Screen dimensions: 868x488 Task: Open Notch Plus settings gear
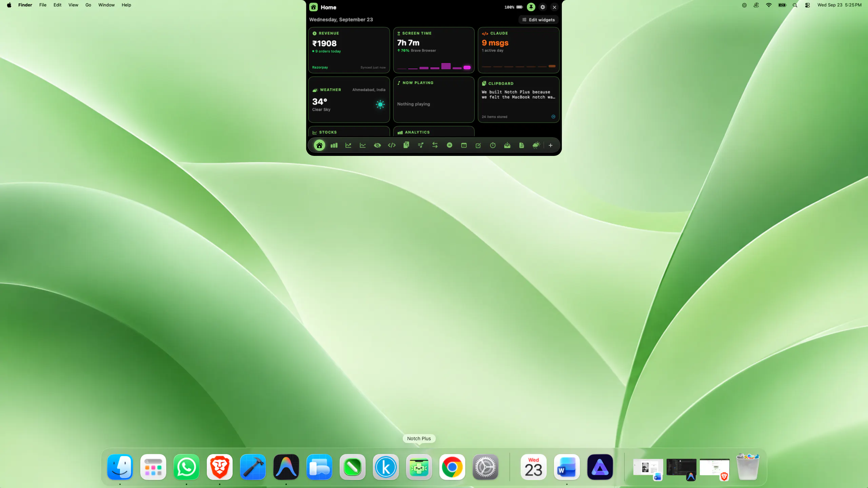543,7
